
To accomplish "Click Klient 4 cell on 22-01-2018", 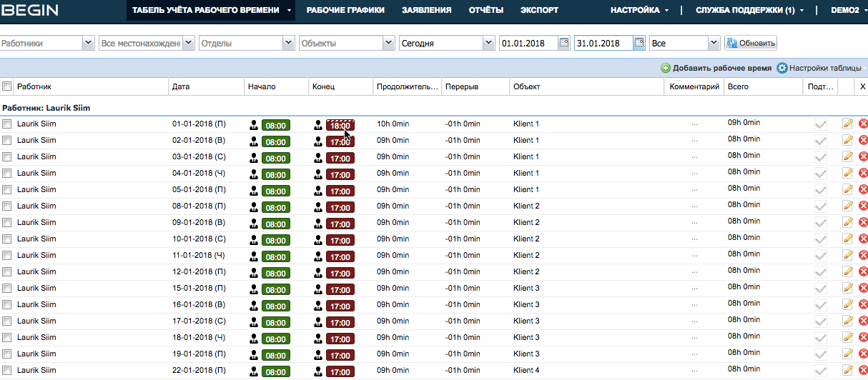I will click(x=526, y=370).
